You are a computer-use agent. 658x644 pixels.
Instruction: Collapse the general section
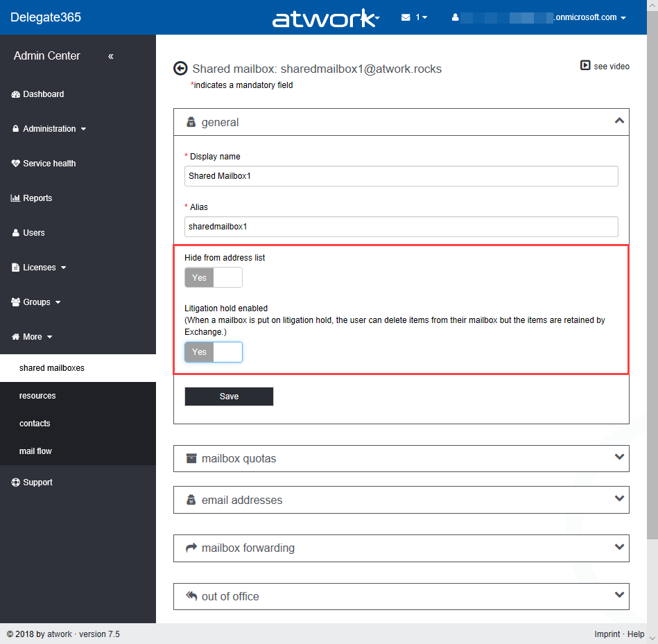tap(619, 121)
